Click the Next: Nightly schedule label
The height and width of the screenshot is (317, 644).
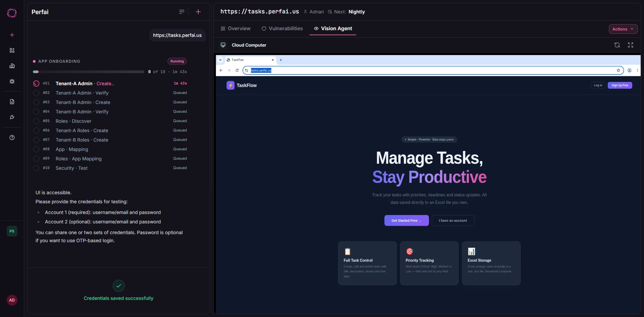point(346,12)
